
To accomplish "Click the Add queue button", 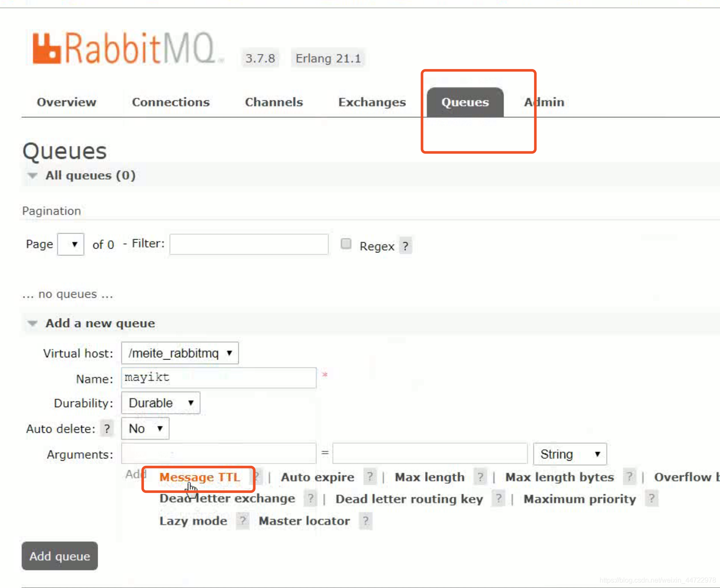I will pyautogui.click(x=60, y=556).
